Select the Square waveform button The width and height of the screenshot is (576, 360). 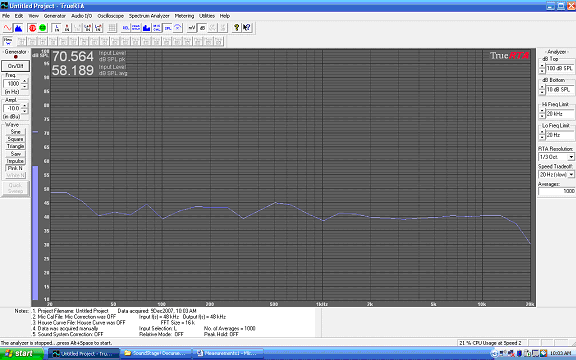coord(15,139)
